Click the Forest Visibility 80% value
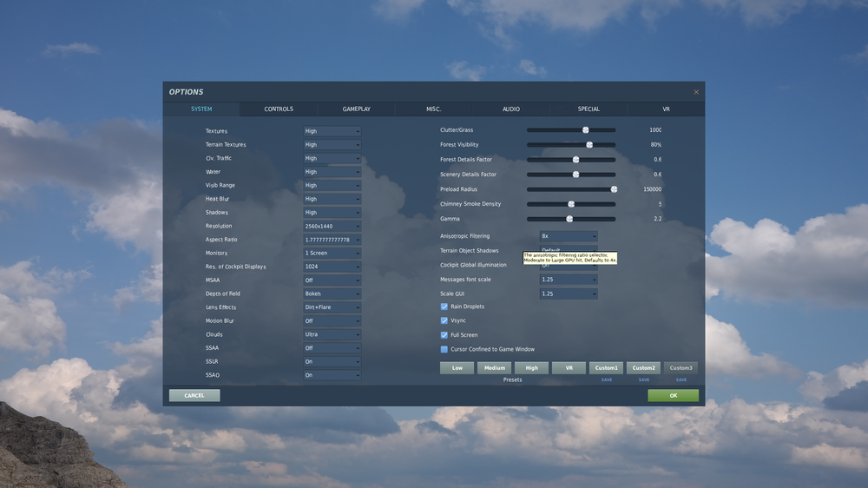This screenshot has height=488, width=868. 656,144
